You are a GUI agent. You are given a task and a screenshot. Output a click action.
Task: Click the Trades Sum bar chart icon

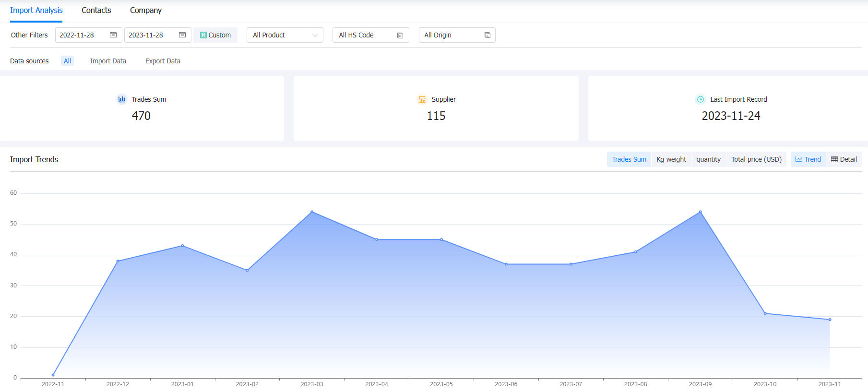tap(122, 99)
